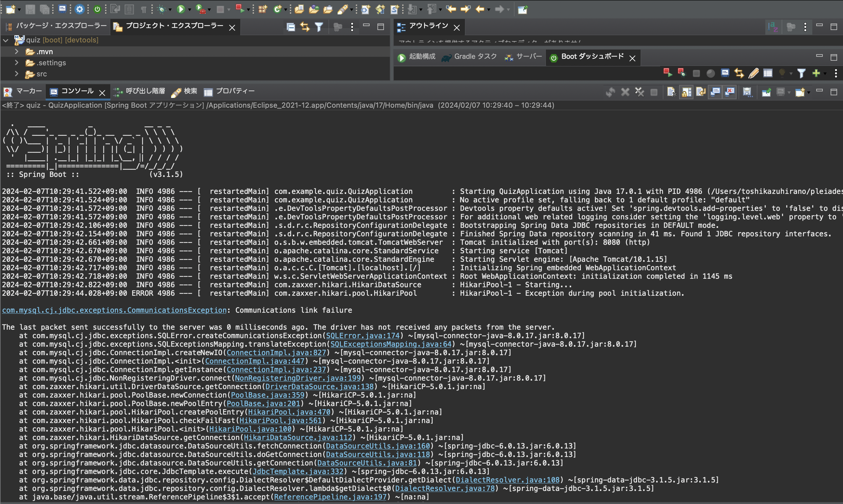This screenshot has width=843, height=504.
Task: Collapse the quiz project node
Action: point(6,40)
